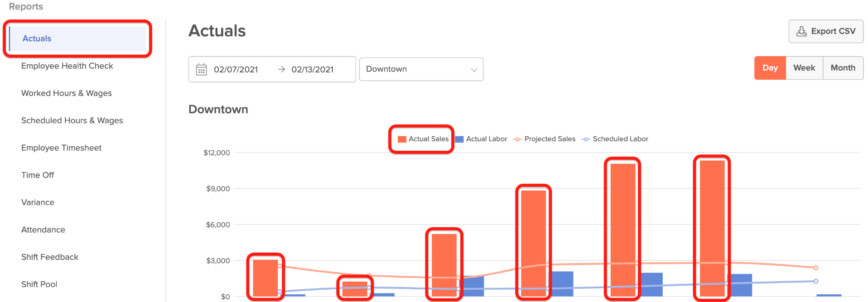This screenshot has height=302, width=868.
Task: Go to Scheduled Hours & Wages report
Action: coord(72,120)
